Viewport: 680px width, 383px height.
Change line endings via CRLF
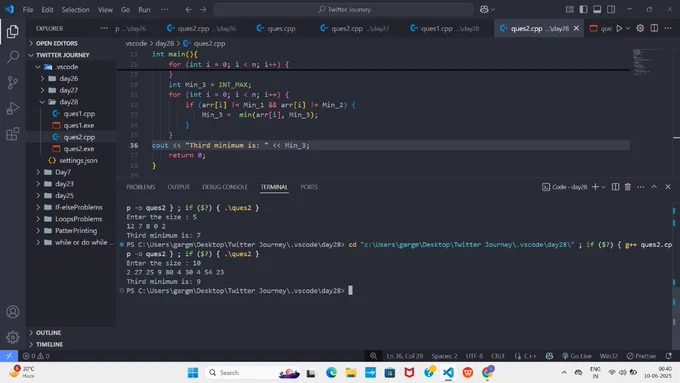coord(498,356)
